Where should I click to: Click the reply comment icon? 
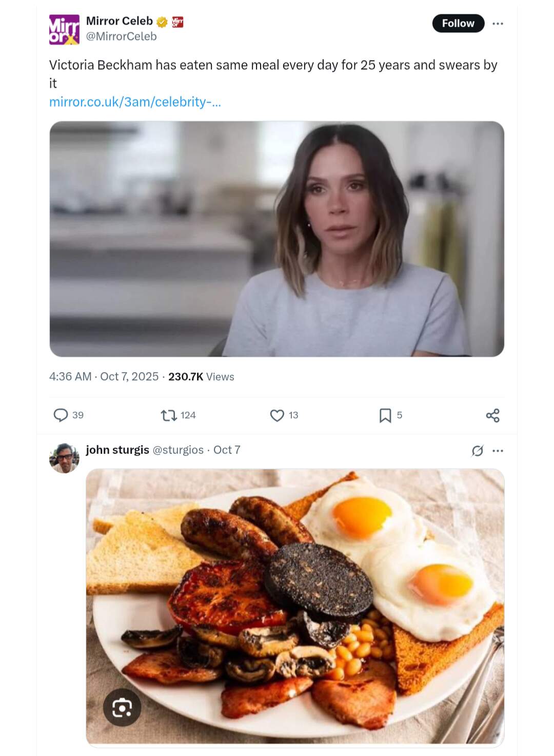click(x=61, y=415)
